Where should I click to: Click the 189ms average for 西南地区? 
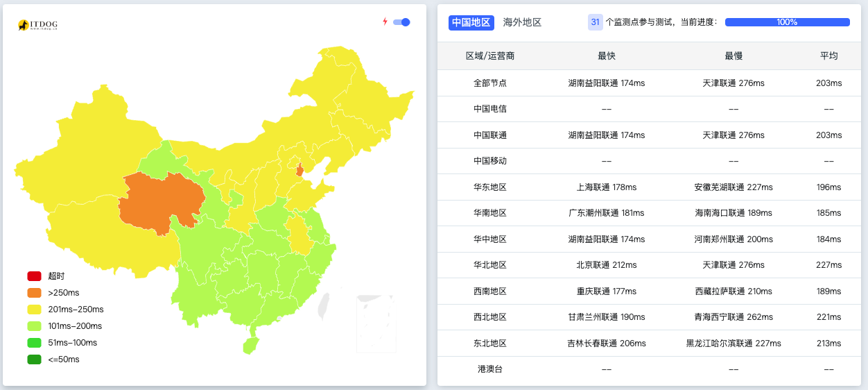point(829,291)
